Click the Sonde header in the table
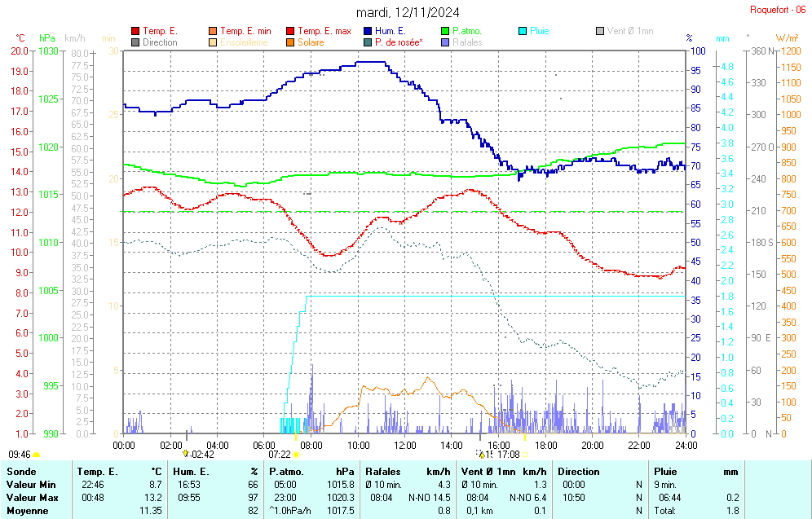Screen dimensions: 812x519 tap(22, 472)
